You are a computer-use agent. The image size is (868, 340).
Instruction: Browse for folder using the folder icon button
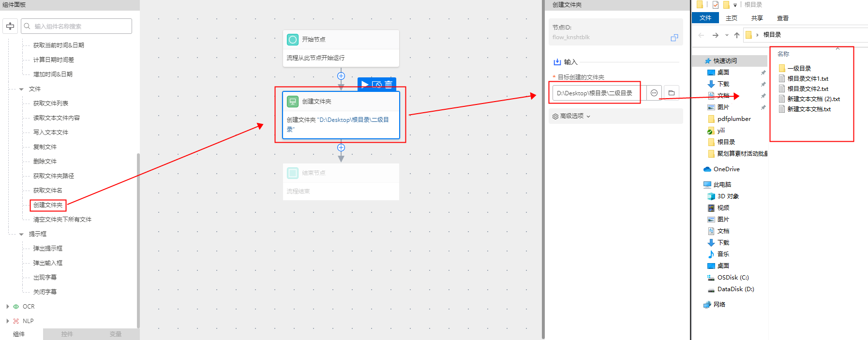pyautogui.click(x=671, y=93)
